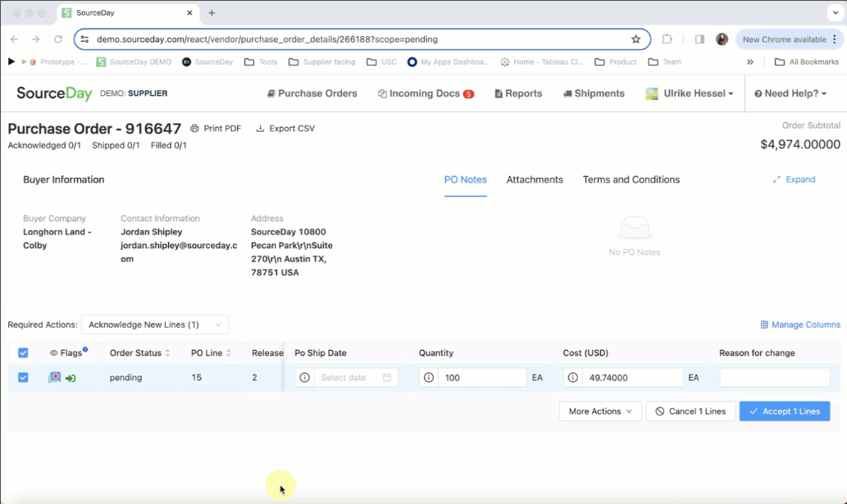Screen dimensions: 847x504
Task: Open Product bookmark folder
Action: (615, 62)
